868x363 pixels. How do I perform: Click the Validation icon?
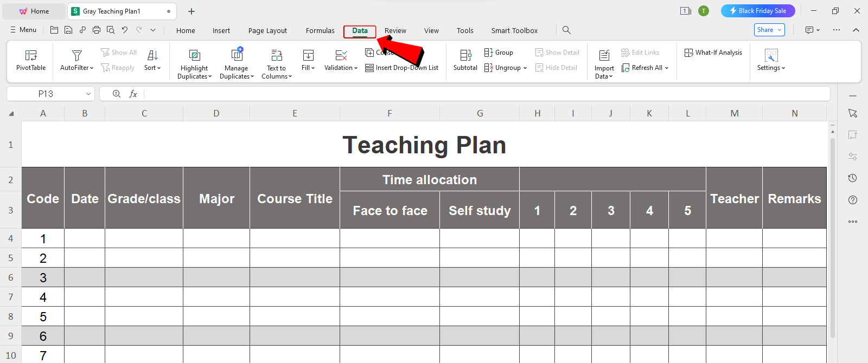coord(341,55)
